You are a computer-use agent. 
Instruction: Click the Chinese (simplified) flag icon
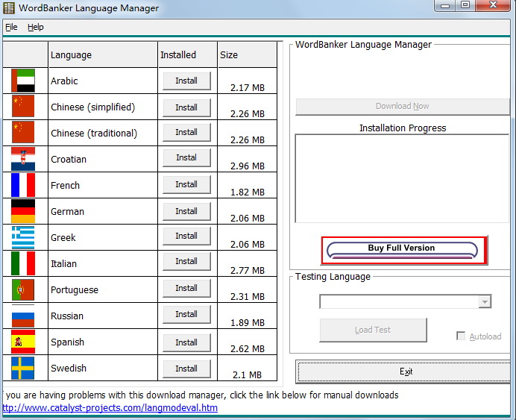tap(23, 107)
